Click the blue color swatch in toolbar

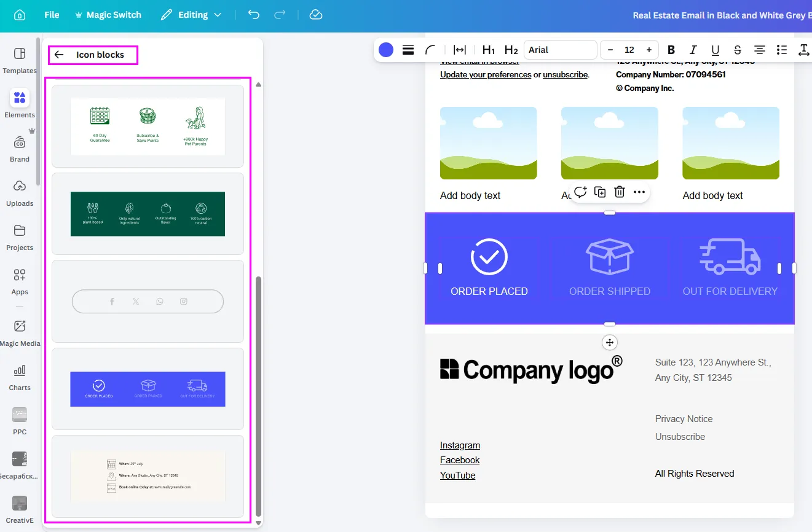[x=386, y=50]
